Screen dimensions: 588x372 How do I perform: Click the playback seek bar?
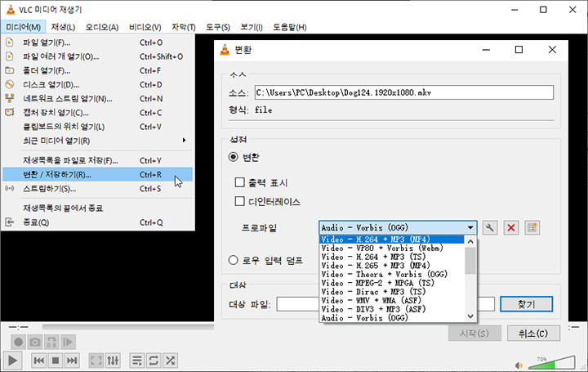[x=128, y=327]
